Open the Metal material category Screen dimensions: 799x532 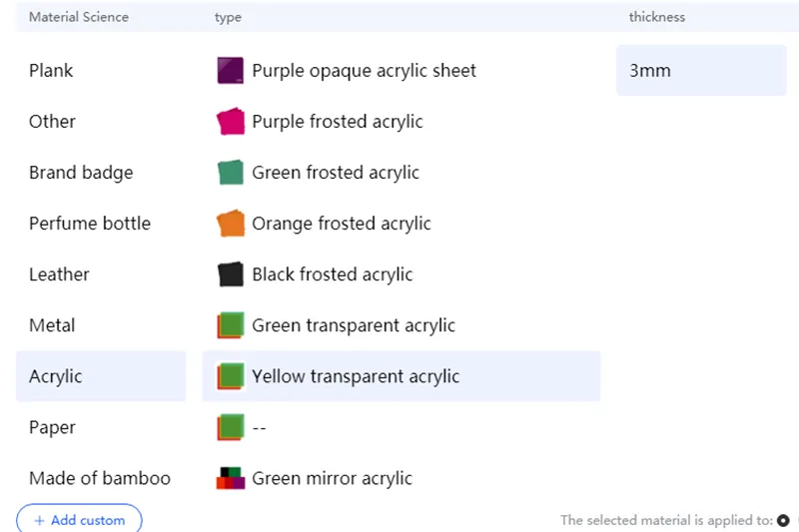tap(52, 325)
